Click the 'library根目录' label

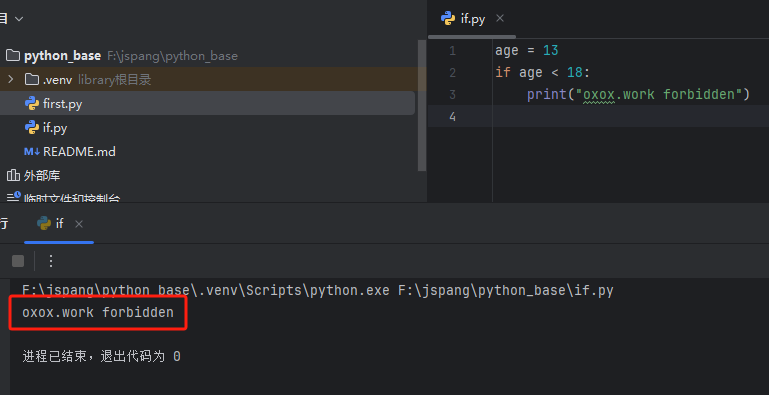[x=114, y=79]
